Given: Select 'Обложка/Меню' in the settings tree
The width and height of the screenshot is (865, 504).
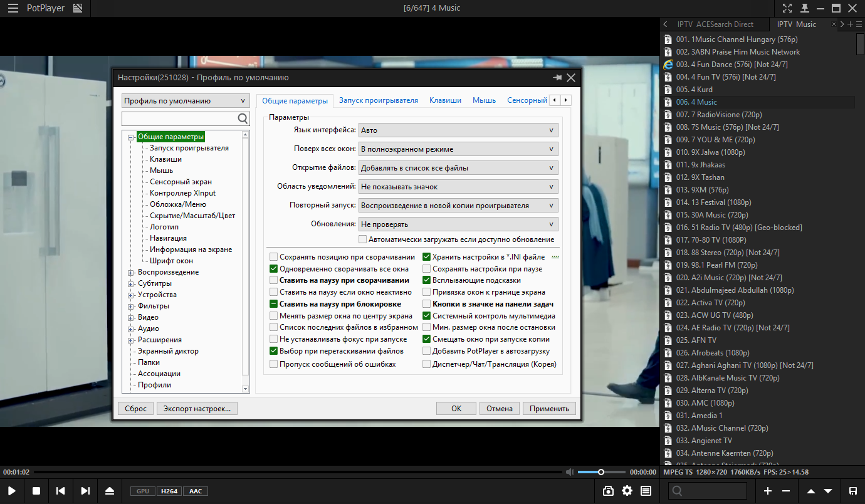Looking at the screenshot, I should 178,204.
